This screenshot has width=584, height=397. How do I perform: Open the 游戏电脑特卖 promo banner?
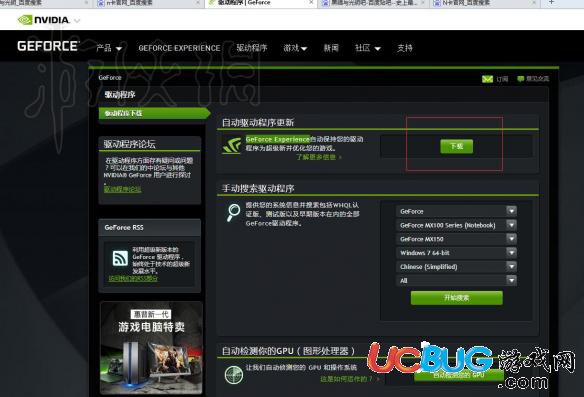coord(151,348)
